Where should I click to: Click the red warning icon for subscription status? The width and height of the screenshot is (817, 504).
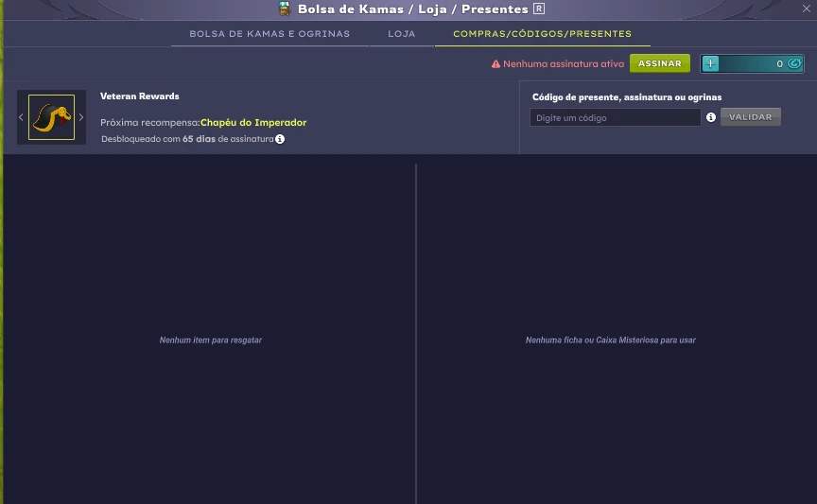click(495, 64)
